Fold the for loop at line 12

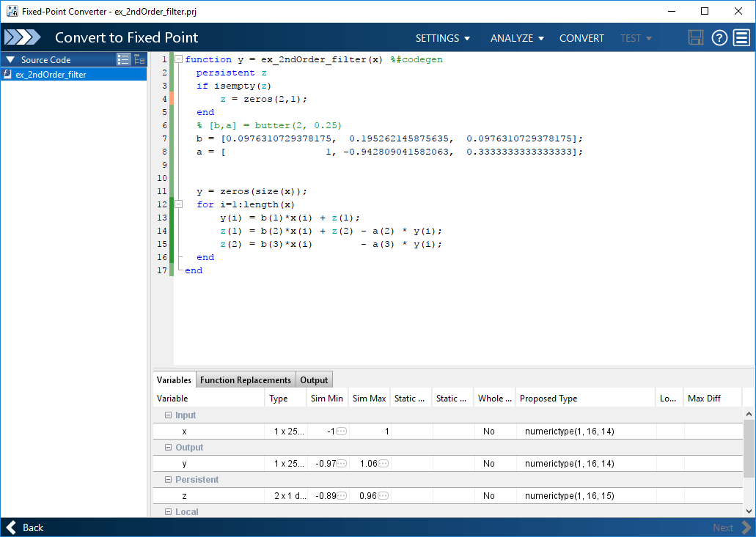178,204
